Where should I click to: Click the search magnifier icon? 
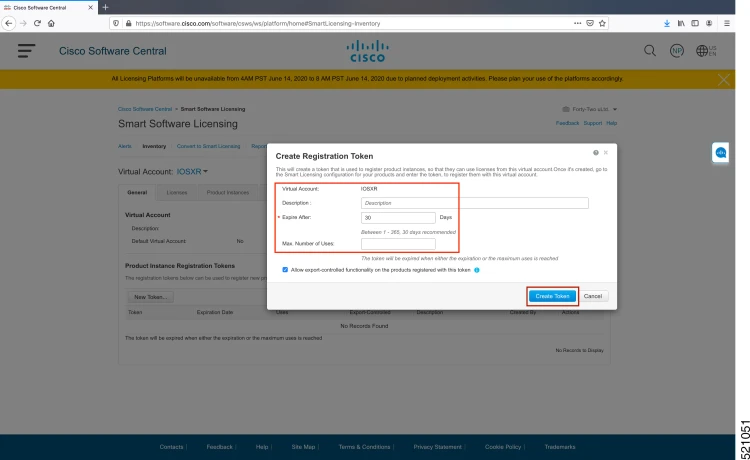click(x=650, y=51)
